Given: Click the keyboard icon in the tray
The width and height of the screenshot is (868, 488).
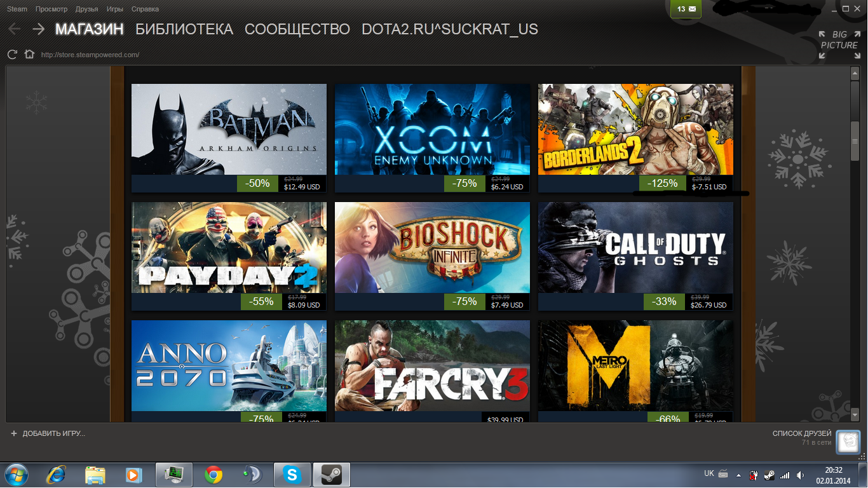Looking at the screenshot, I should [x=724, y=474].
